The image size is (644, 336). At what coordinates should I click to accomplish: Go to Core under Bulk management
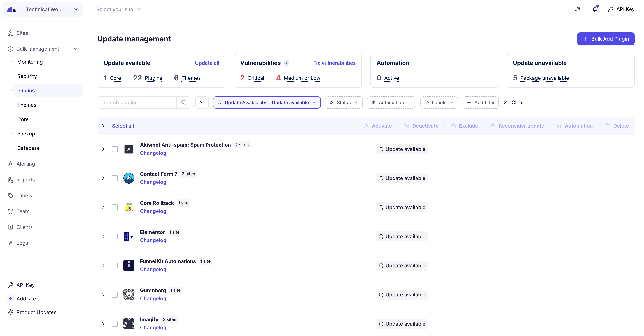point(23,119)
